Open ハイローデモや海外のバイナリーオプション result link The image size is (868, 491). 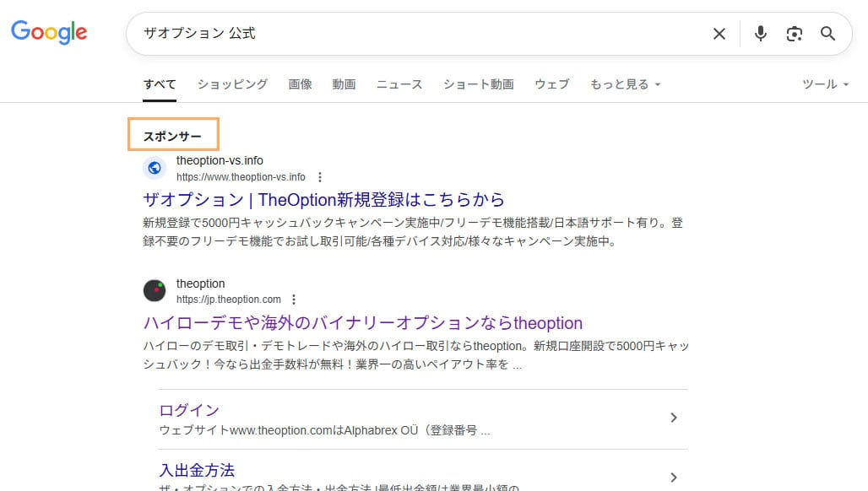(362, 323)
